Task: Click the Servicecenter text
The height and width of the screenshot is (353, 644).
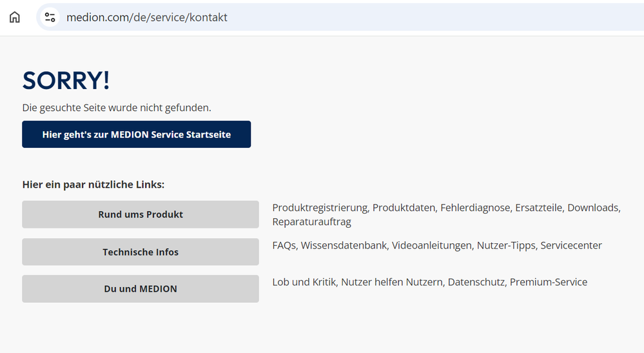Action: [571, 245]
